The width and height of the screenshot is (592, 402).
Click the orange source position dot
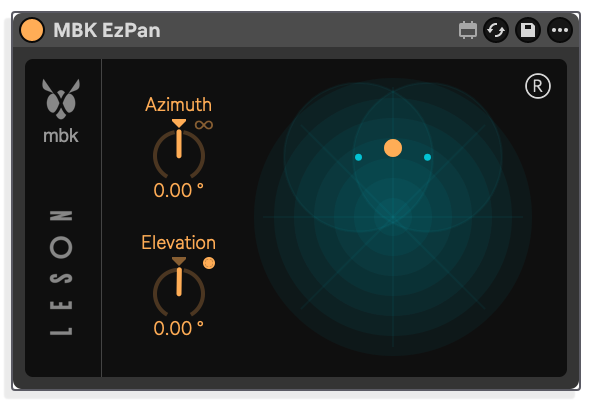point(393,148)
